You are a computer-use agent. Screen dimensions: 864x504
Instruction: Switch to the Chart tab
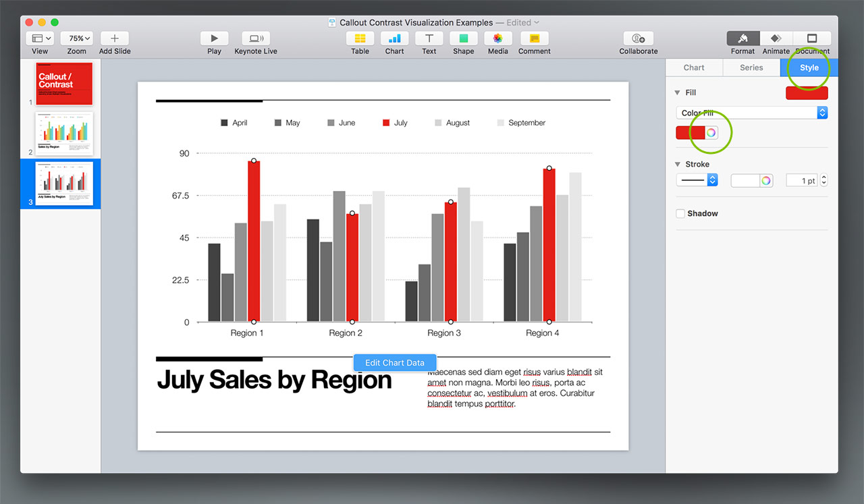(694, 67)
